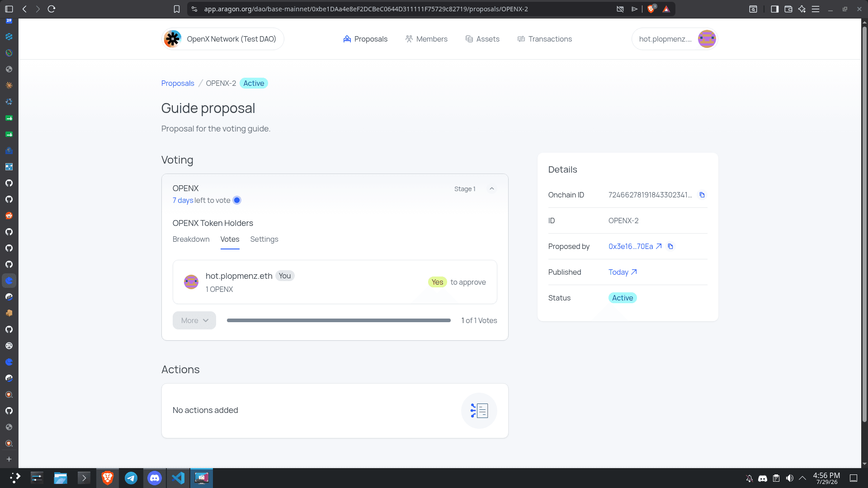Click the Active badge beside OPENX-2 breadcrumb
868x488 pixels.
tap(254, 83)
